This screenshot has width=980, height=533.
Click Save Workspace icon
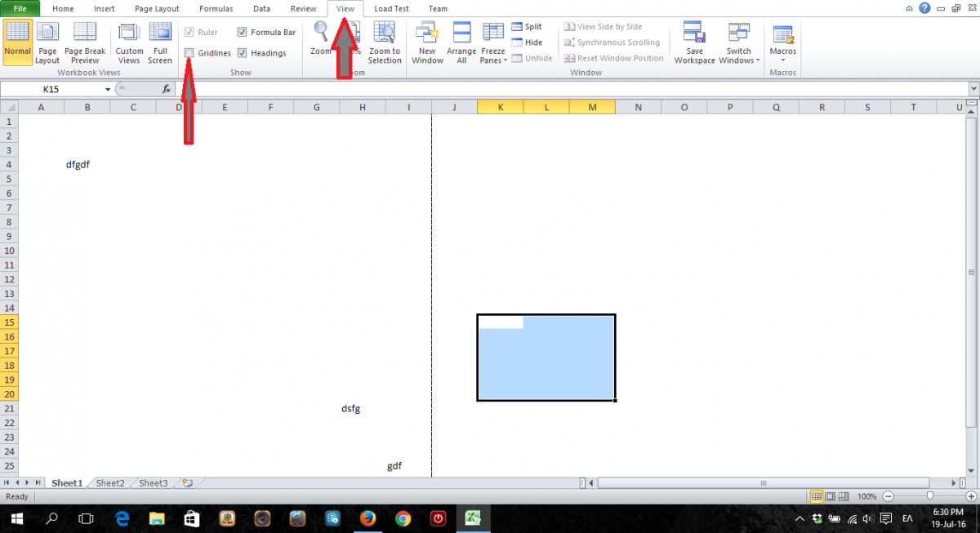pos(694,42)
